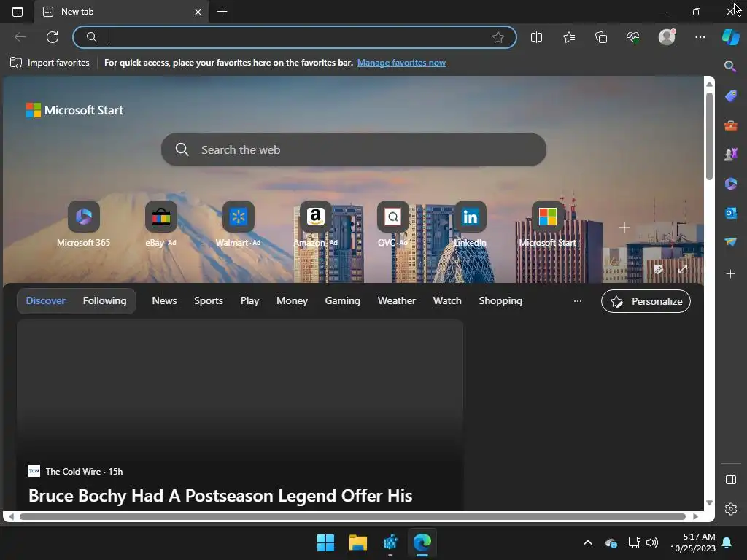Open the sidebar Search icon

(x=730, y=66)
